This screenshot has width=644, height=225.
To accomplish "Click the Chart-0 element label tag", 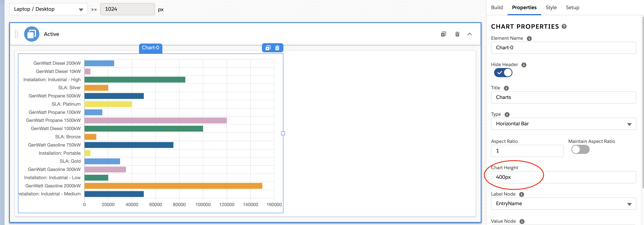I will (150, 48).
